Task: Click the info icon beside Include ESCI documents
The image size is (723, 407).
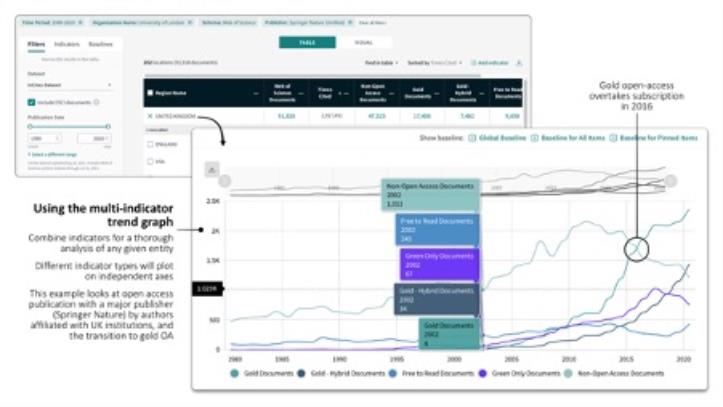Action: click(x=96, y=102)
